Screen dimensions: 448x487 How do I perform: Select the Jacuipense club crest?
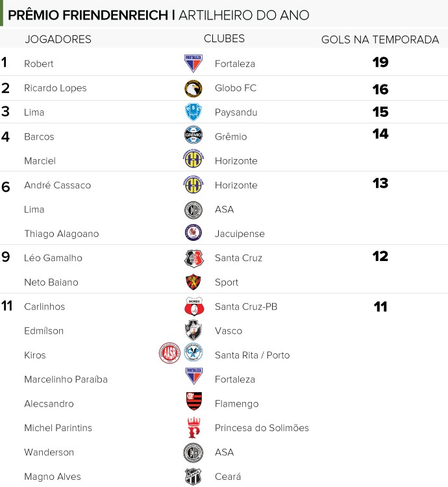pos(193,232)
